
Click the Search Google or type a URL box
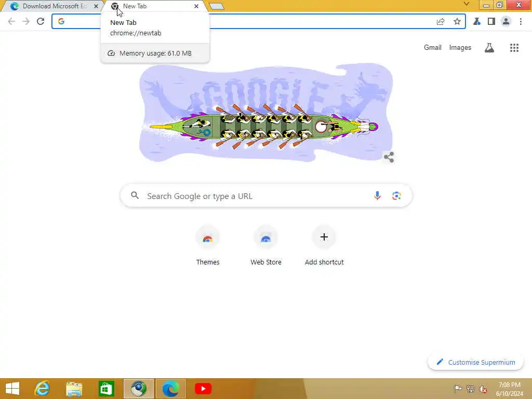266,196
